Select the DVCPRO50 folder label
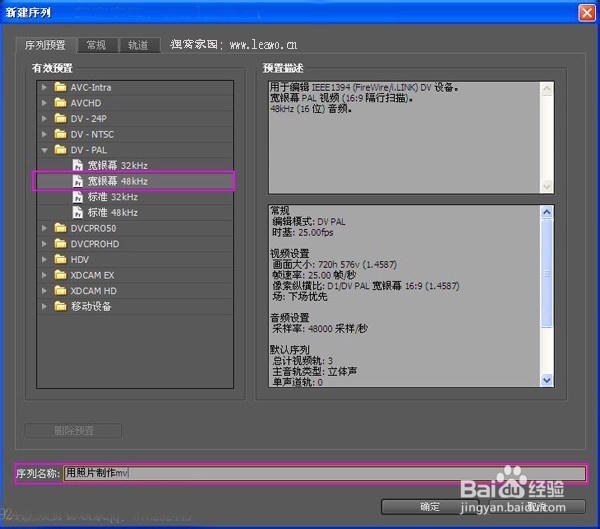 click(93, 229)
